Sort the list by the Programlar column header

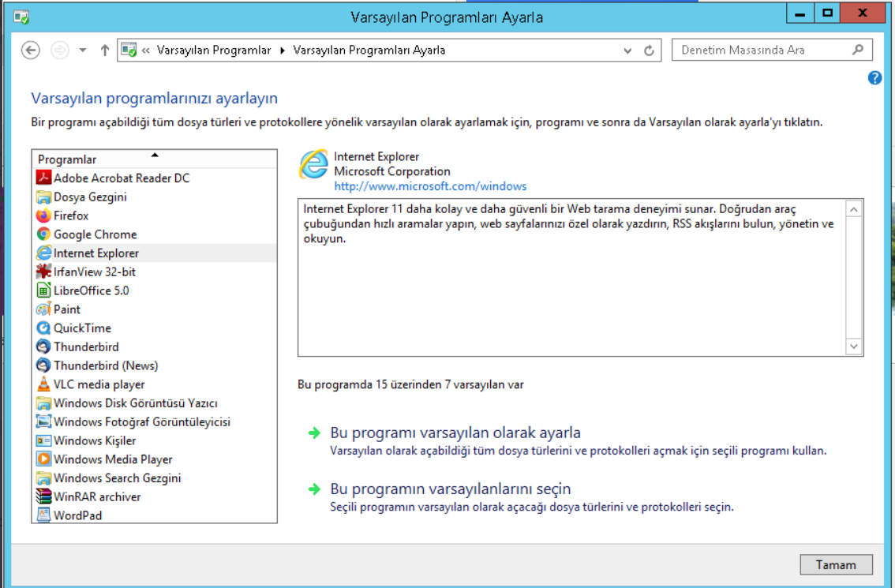click(x=154, y=159)
